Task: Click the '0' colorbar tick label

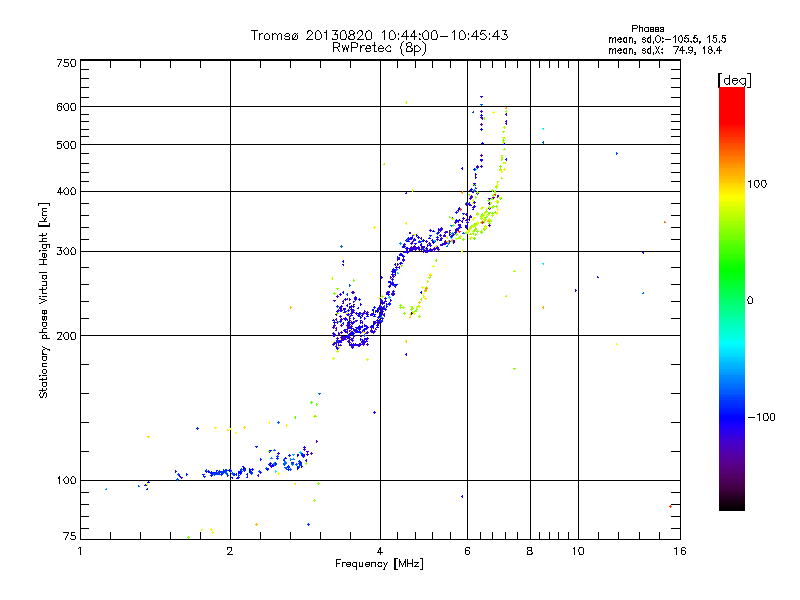Action: (750, 301)
